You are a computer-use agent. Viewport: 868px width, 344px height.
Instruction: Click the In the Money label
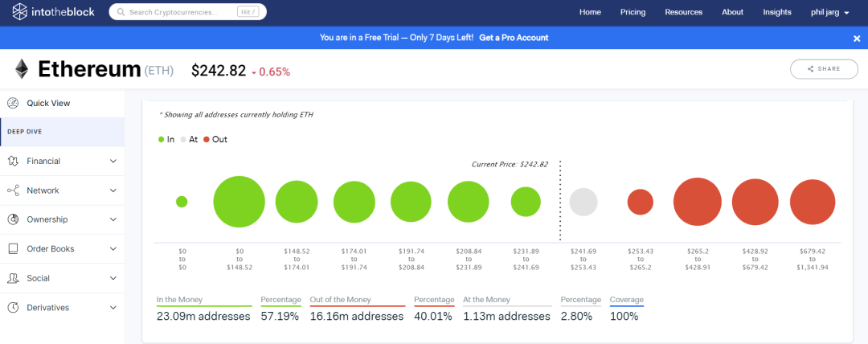click(179, 300)
